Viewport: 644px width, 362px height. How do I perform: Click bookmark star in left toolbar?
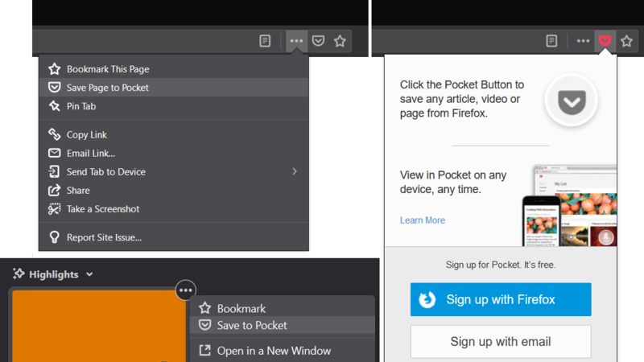(x=340, y=41)
